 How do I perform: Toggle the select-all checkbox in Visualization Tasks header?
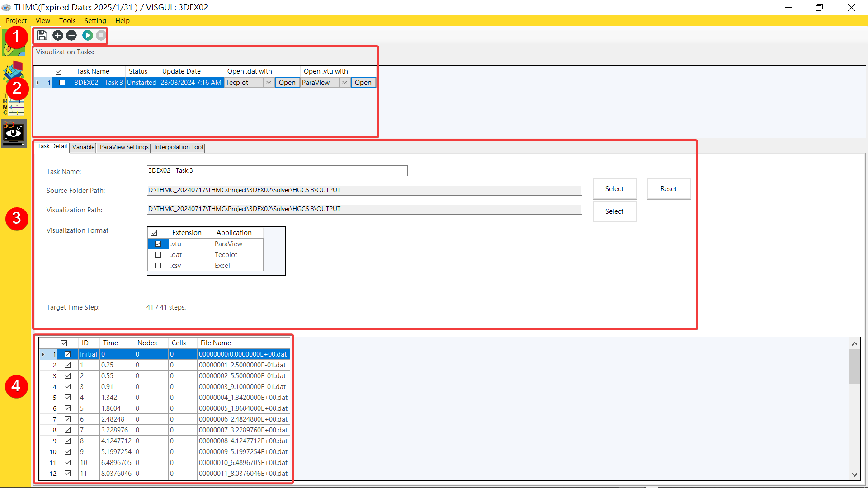point(58,71)
